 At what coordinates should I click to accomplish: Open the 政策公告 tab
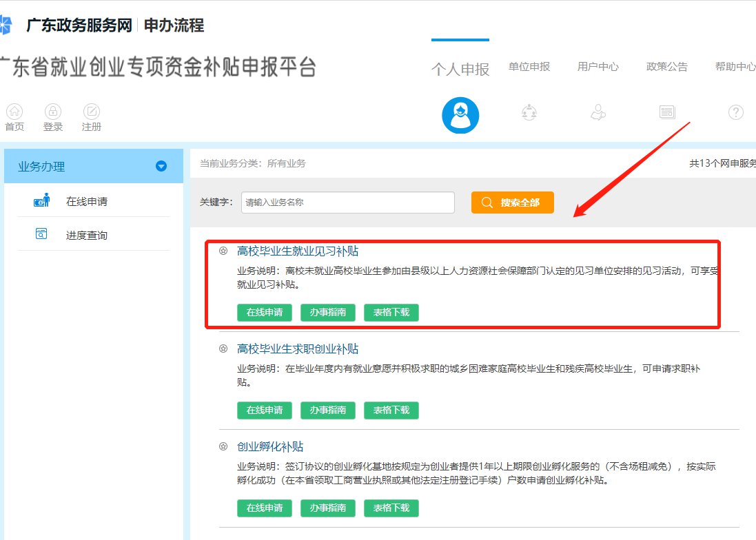click(666, 67)
